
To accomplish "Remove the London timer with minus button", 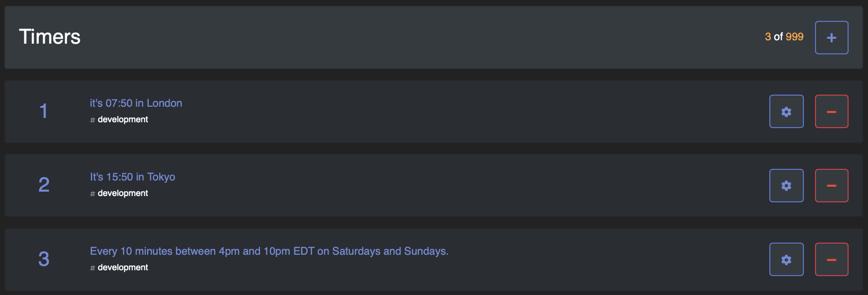I will click(831, 112).
